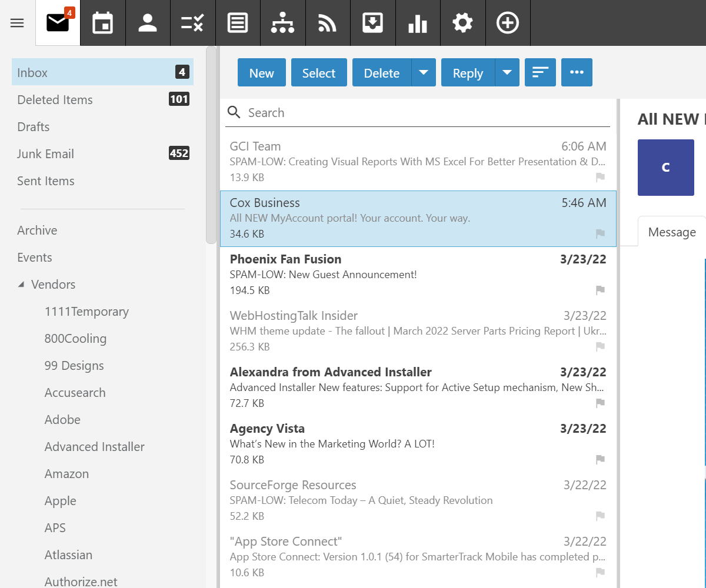This screenshot has width=706, height=588.
Task: Open the Reports bar chart icon
Action: point(418,23)
